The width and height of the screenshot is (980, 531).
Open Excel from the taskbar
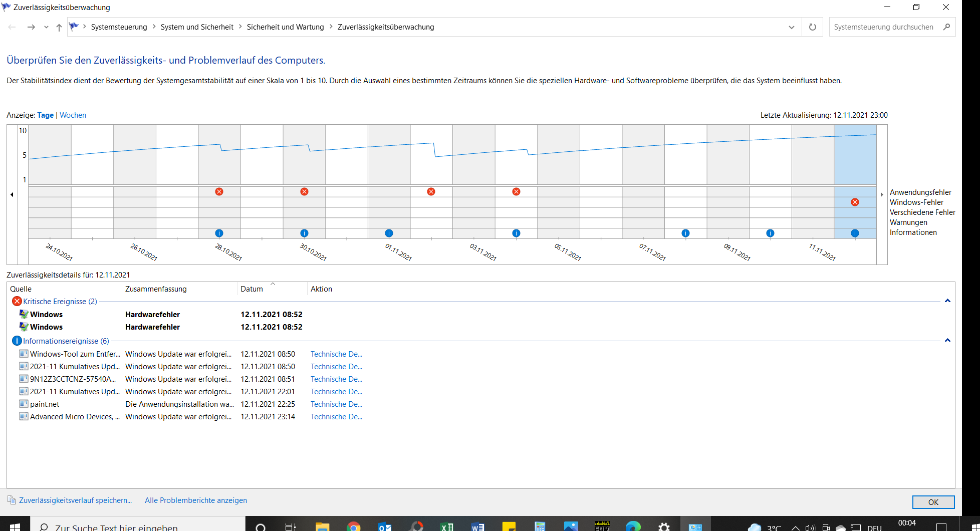click(x=446, y=526)
